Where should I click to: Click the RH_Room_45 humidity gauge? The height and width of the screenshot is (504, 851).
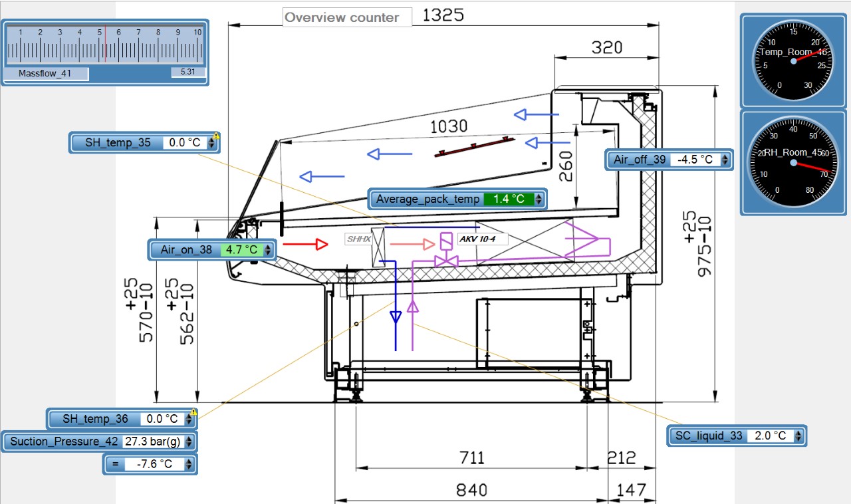(x=793, y=163)
